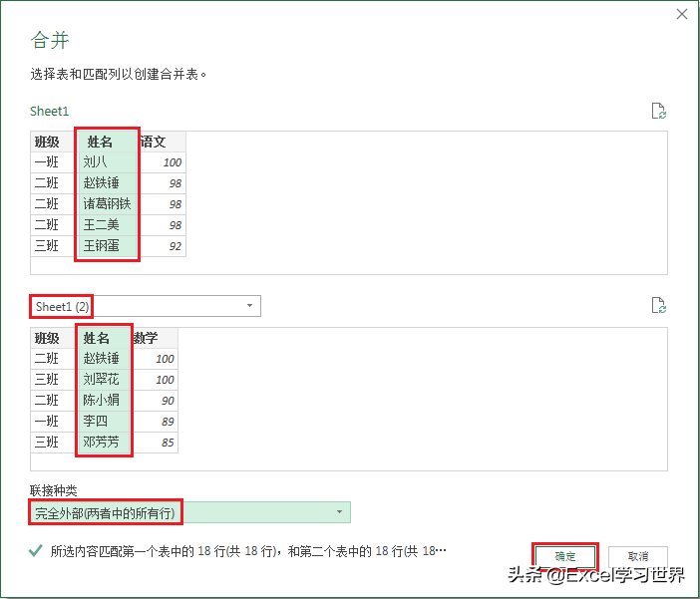Select the 姓名 column header in Sheet1 table

(x=107, y=142)
